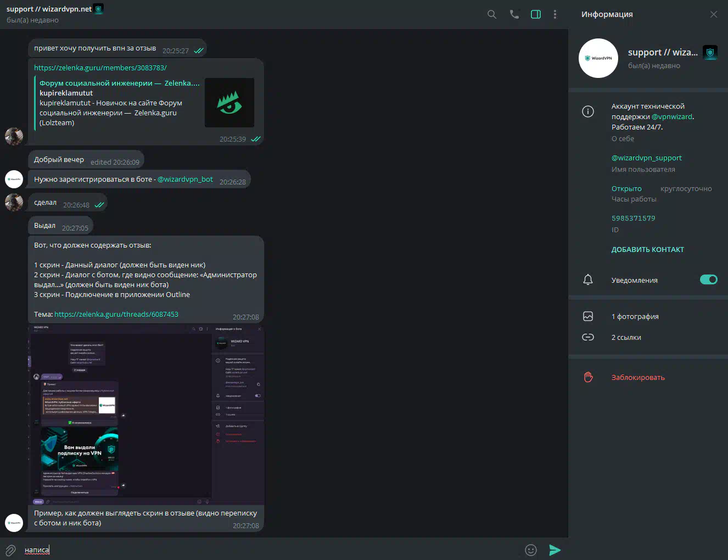Copy the user ID 5985371579
Image resolution: width=728 pixels, height=560 pixels.
pos(634,218)
